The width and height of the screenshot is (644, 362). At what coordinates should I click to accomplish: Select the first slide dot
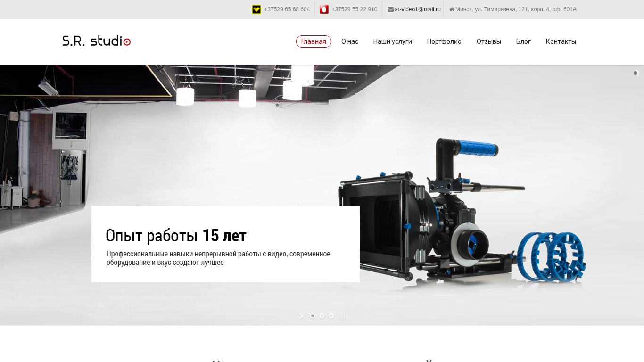313,316
